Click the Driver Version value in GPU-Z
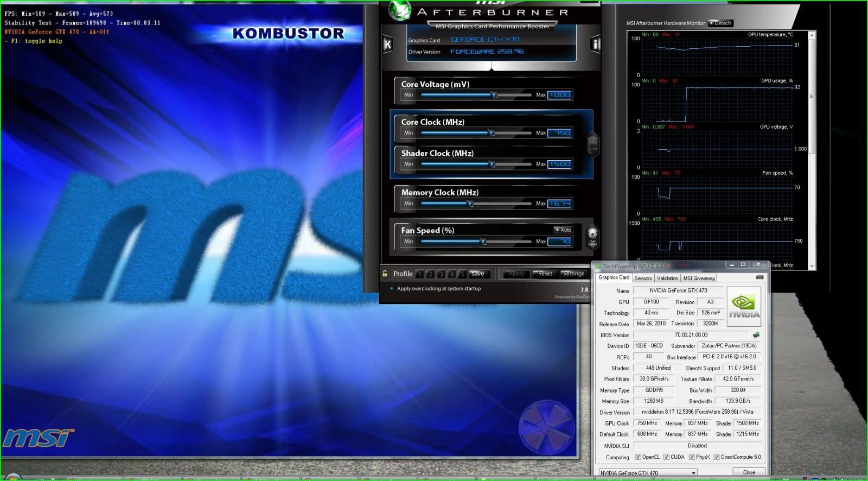Screen dimensions: 868x481 click(x=697, y=412)
